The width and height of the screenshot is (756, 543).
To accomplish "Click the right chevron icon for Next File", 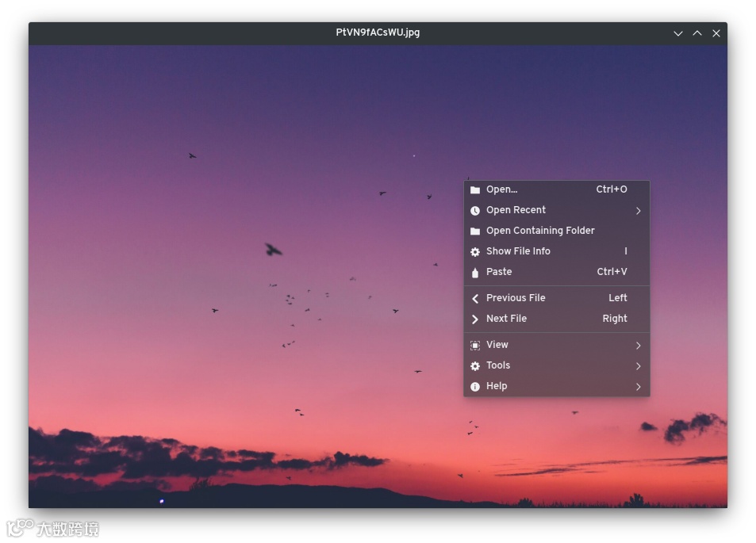I will pyautogui.click(x=474, y=319).
